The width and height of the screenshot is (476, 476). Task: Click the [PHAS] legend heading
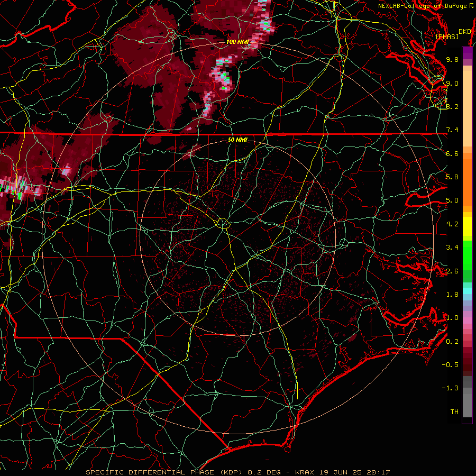click(x=447, y=37)
